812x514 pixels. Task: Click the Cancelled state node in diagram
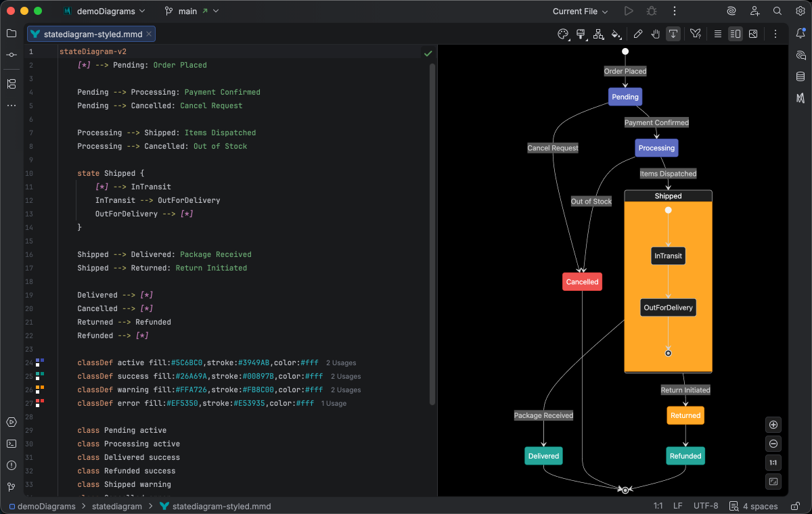[x=582, y=281]
